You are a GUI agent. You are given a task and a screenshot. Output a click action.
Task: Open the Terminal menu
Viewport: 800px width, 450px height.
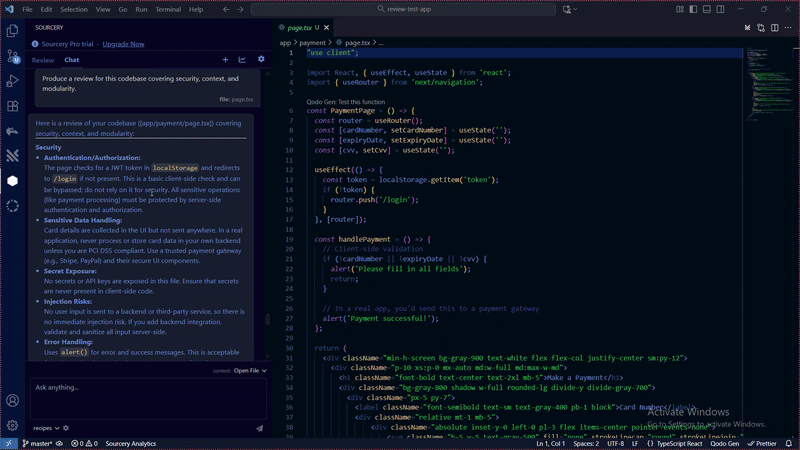click(x=167, y=9)
